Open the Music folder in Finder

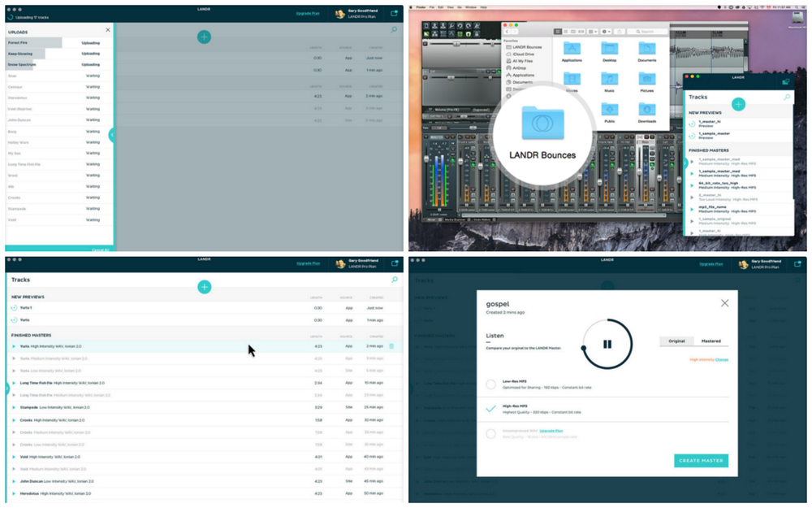[x=609, y=79]
